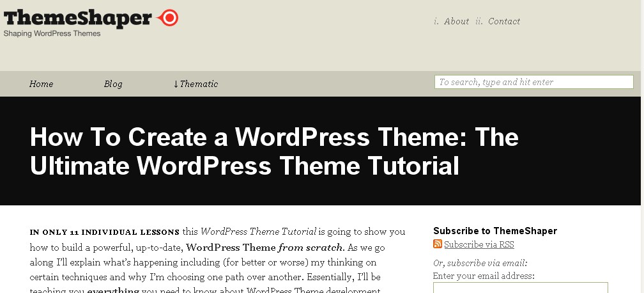The image size is (644, 293).
Task: Click the italic 'WordPress Theme Tutorial' phrase
Action: 258,232
